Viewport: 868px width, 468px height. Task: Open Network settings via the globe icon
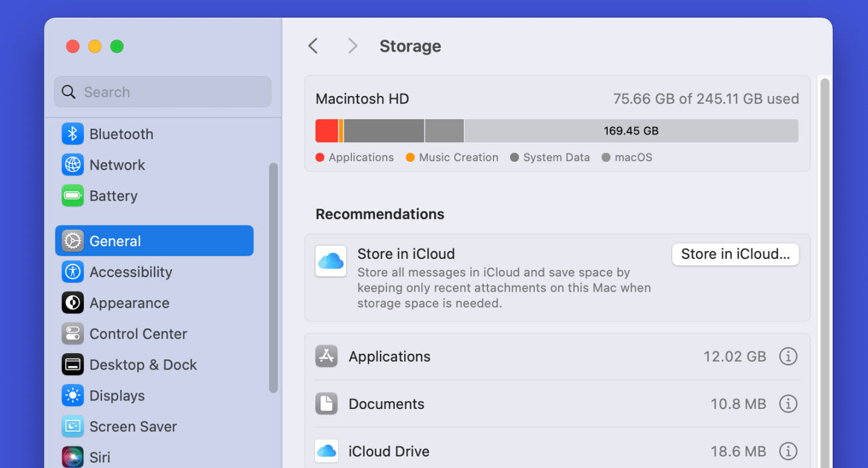(x=72, y=165)
